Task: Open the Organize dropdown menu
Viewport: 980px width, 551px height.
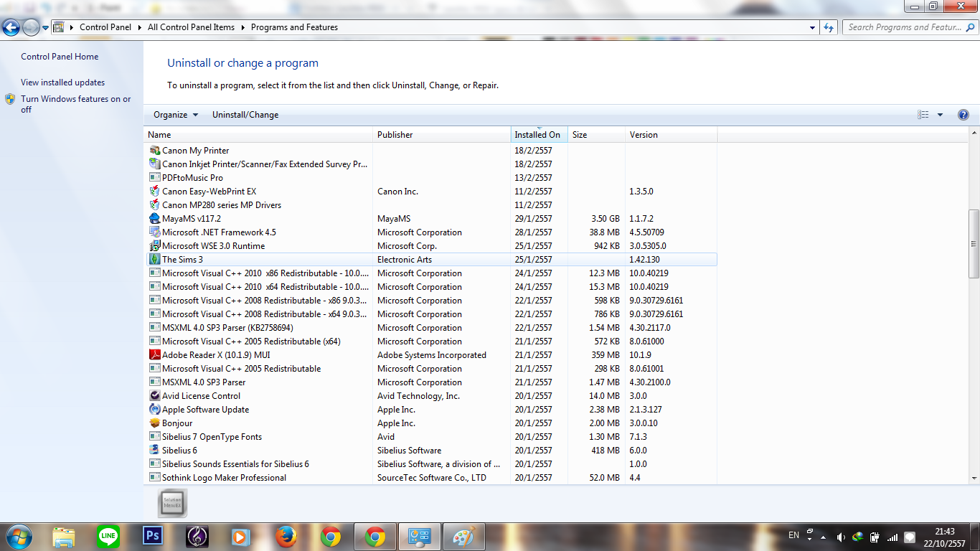Action: (x=176, y=115)
